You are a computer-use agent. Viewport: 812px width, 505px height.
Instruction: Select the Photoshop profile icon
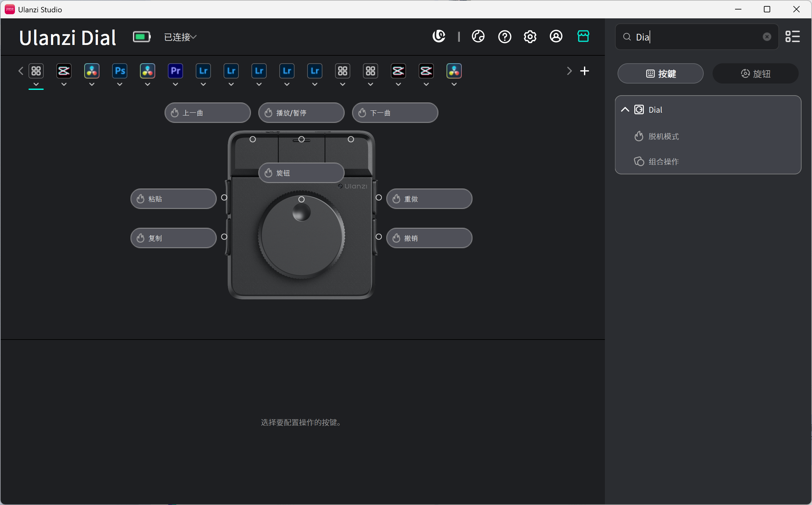click(120, 71)
